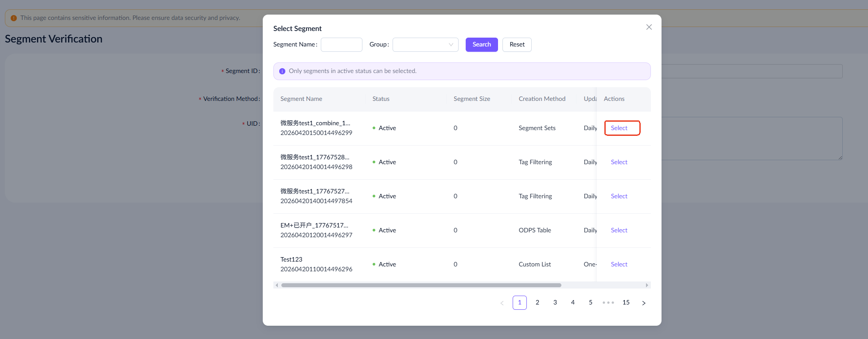Jump to last page 15
This screenshot has width=868, height=339.
[626, 303]
